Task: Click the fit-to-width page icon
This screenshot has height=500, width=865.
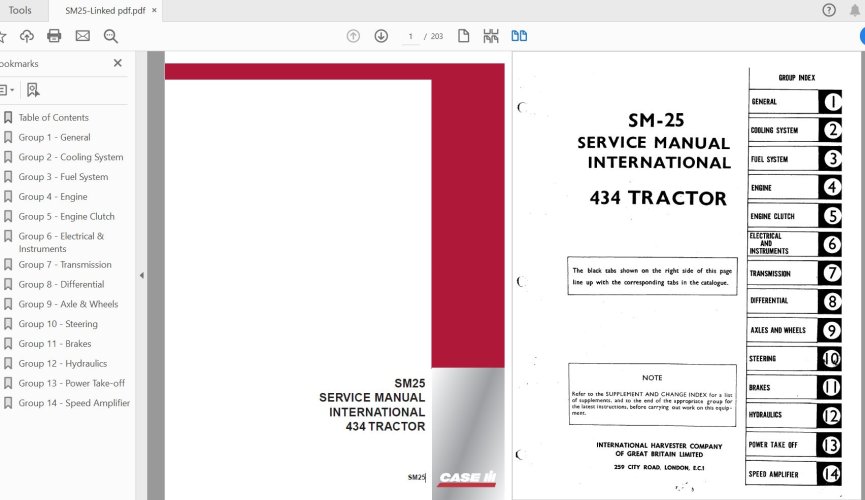Action: coord(490,36)
